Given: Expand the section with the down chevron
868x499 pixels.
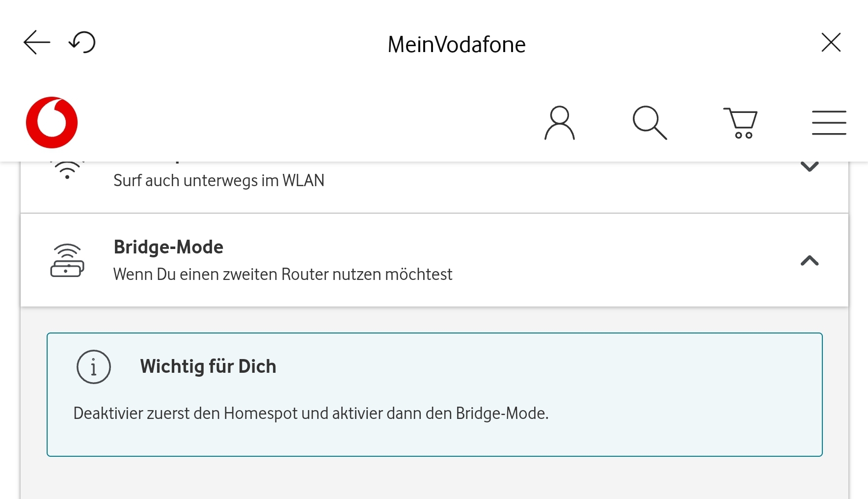Looking at the screenshot, I should coord(809,167).
